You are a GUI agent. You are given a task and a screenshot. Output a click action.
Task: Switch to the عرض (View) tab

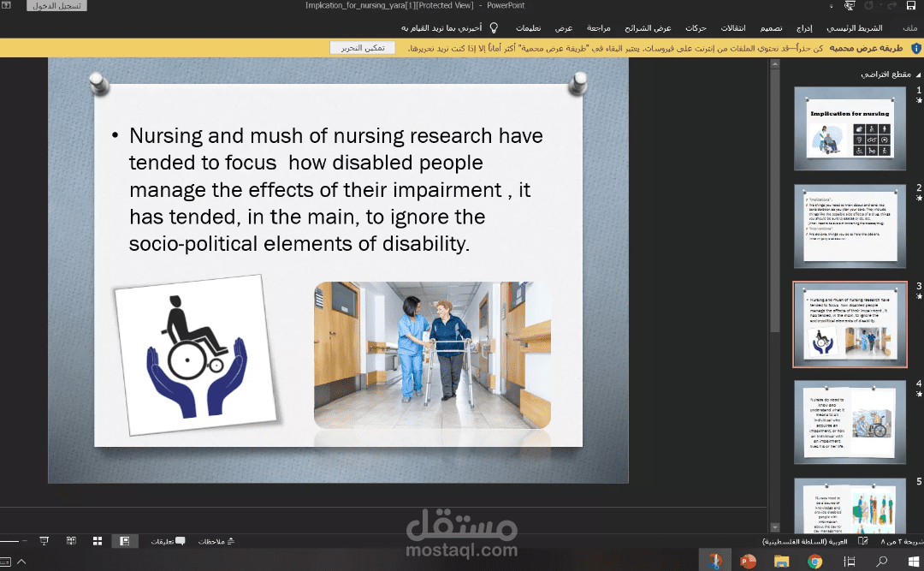[563, 27]
